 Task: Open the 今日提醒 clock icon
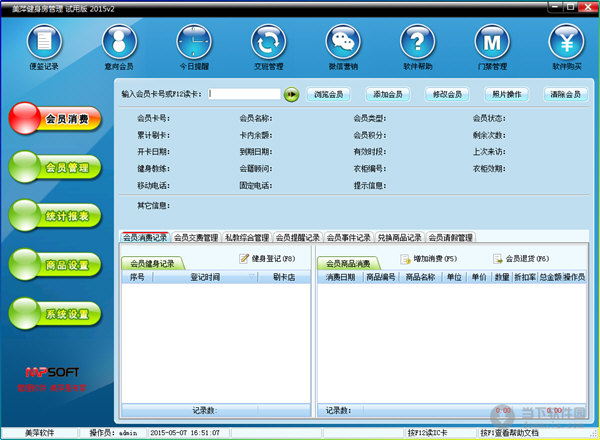click(x=194, y=41)
